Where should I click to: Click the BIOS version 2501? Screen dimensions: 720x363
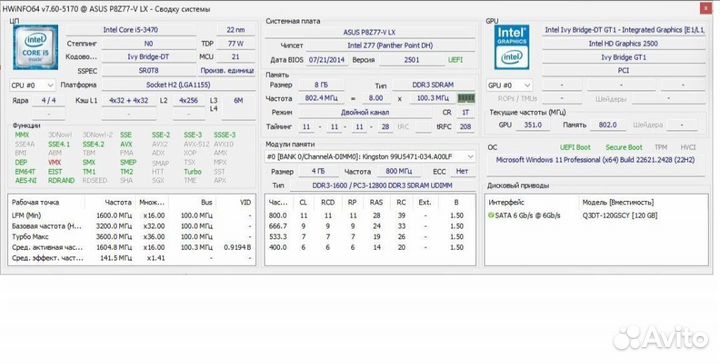[x=411, y=60]
